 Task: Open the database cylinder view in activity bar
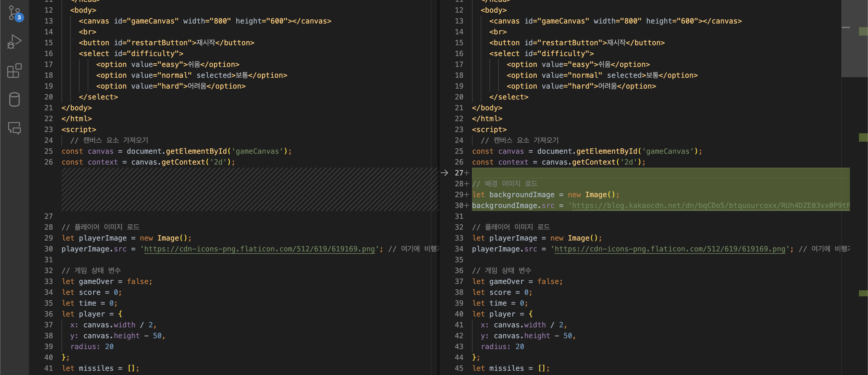[x=14, y=99]
